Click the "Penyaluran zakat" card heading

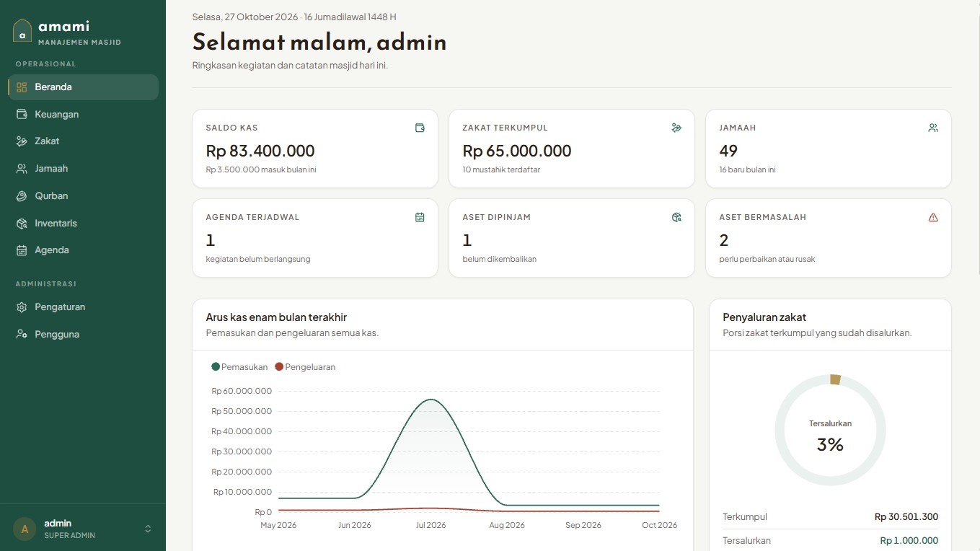tap(764, 317)
